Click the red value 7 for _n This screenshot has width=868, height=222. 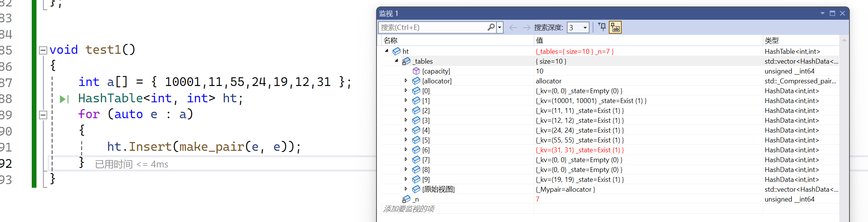click(x=537, y=199)
